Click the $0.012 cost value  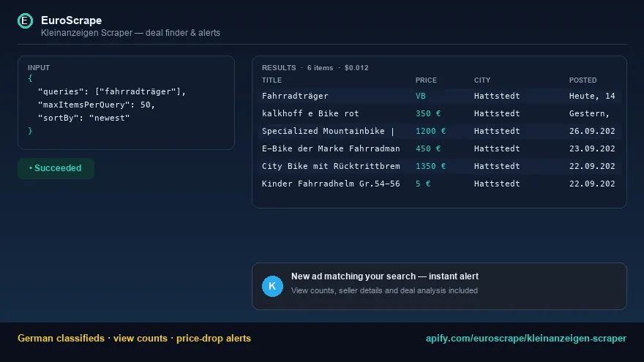(356, 68)
